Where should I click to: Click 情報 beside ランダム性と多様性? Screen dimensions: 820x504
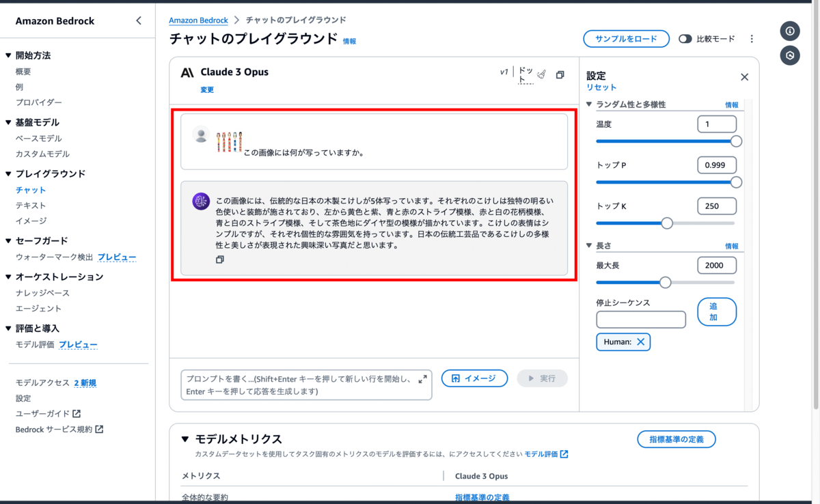(732, 105)
